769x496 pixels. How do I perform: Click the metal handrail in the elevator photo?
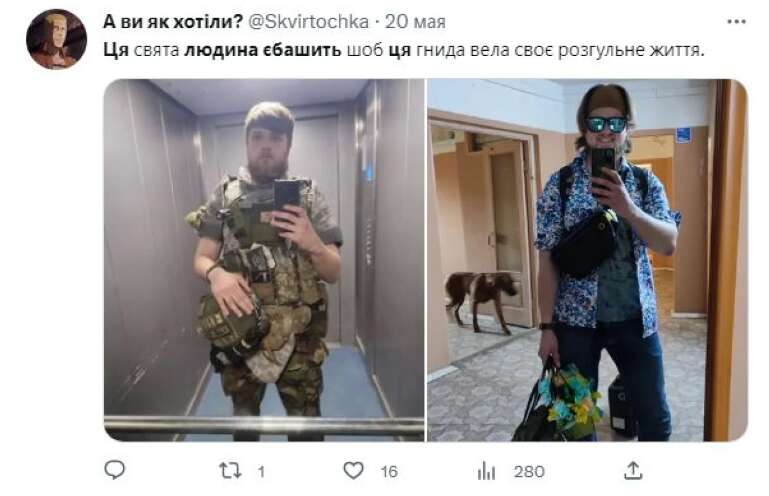[264, 425]
